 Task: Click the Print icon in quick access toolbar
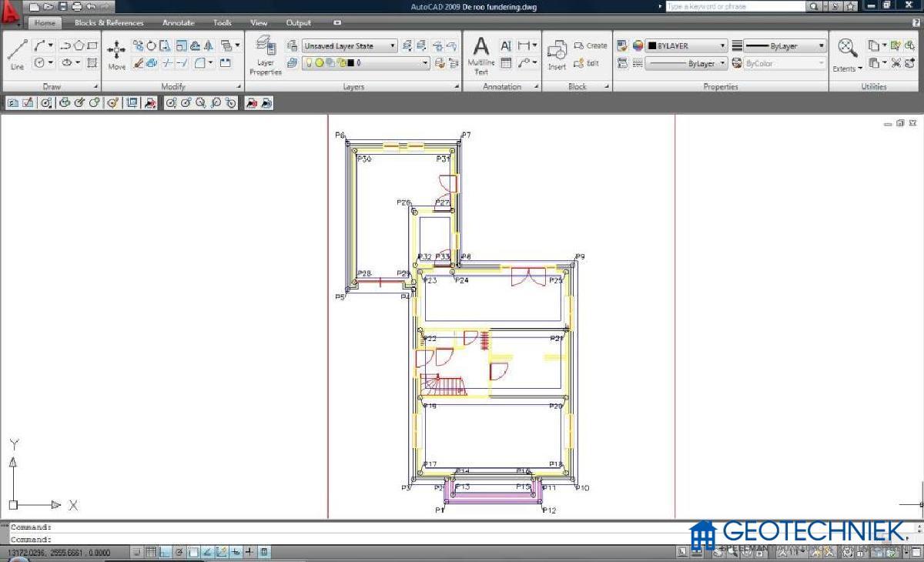[77, 6]
